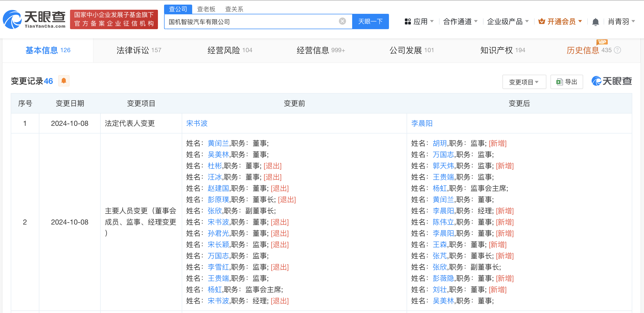Open 张欣 link in 变更前 column

[x=215, y=211]
